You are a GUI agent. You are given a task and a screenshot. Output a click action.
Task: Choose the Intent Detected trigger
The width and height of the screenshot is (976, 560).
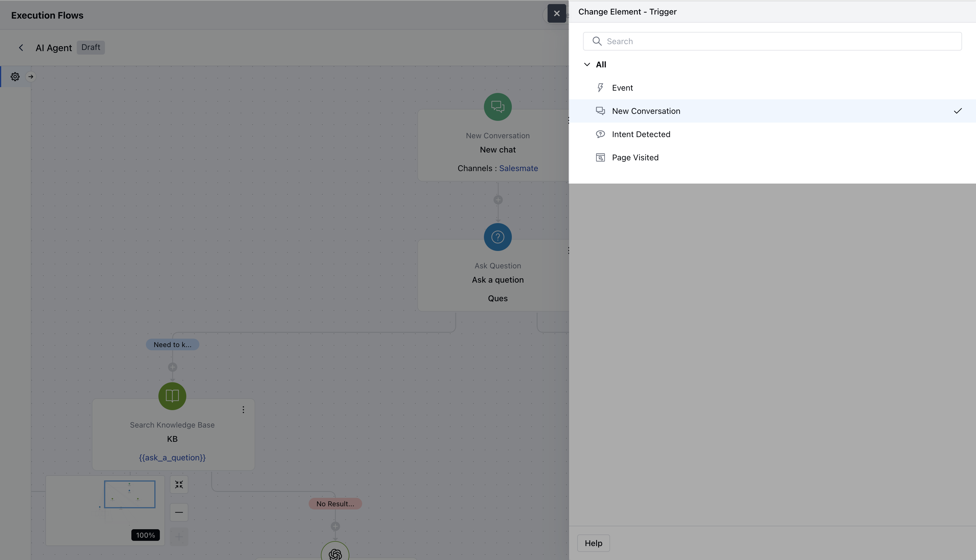(641, 134)
